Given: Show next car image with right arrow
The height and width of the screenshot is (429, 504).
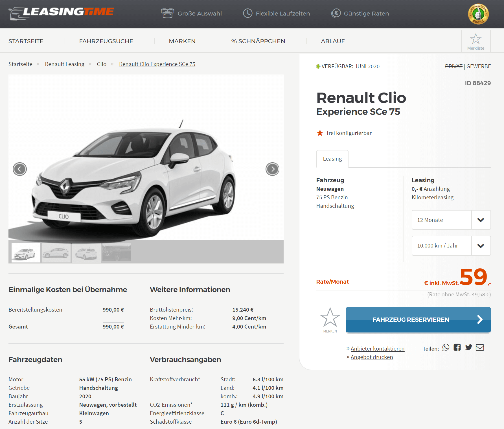Looking at the screenshot, I should click(272, 169).
